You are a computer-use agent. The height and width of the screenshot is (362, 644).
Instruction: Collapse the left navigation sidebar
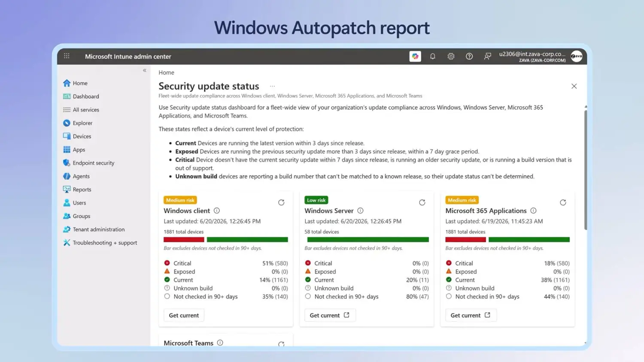(145, 70)
